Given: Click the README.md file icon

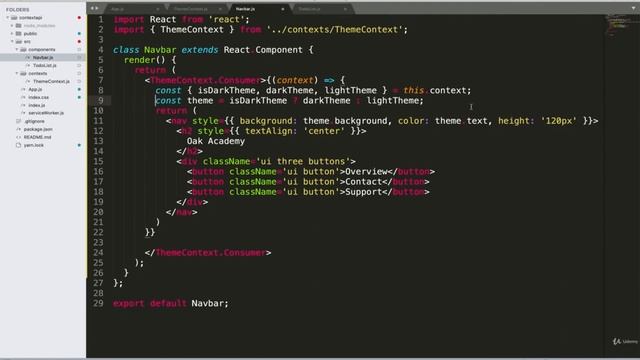Looking at the screenshot, I should pyautogui.click(x=18, y=137).
